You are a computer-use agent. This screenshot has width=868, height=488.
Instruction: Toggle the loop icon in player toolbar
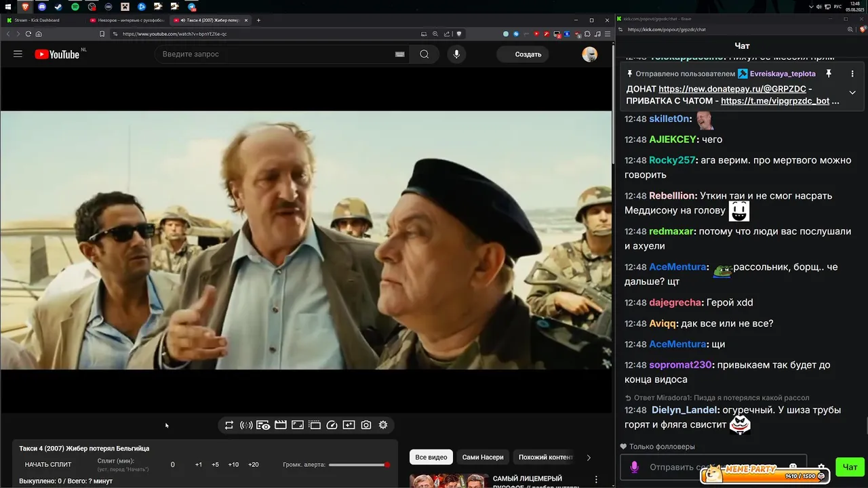[x=229, y=425]
